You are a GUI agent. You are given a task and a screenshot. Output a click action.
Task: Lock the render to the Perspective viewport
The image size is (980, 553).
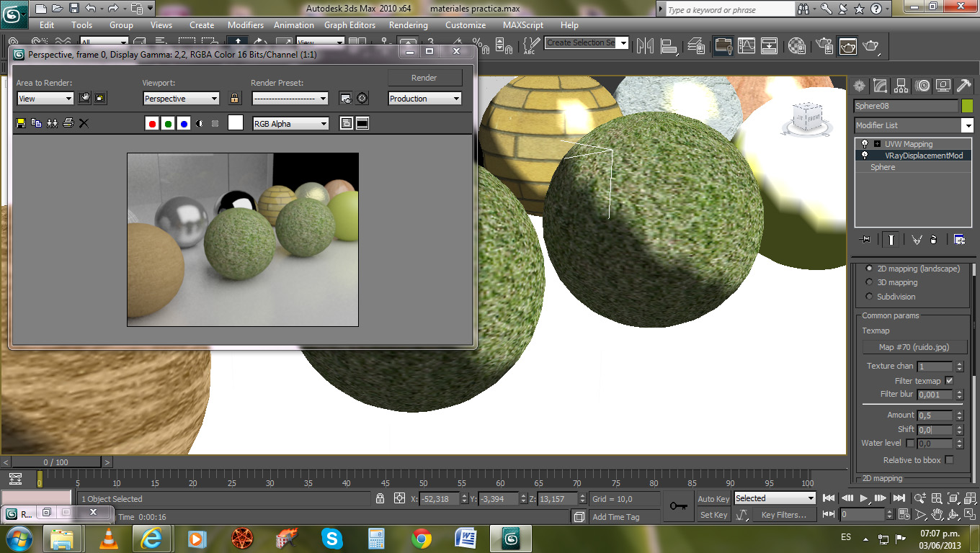coord(234,98)
